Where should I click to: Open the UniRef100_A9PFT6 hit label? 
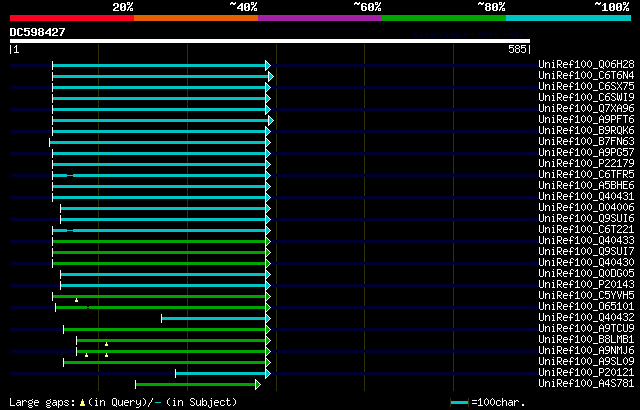point(587,120)
